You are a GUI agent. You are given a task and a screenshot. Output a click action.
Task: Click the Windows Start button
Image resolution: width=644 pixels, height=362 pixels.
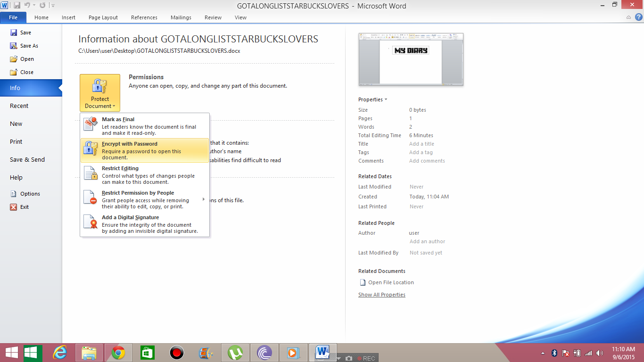[x=11, y=353]
